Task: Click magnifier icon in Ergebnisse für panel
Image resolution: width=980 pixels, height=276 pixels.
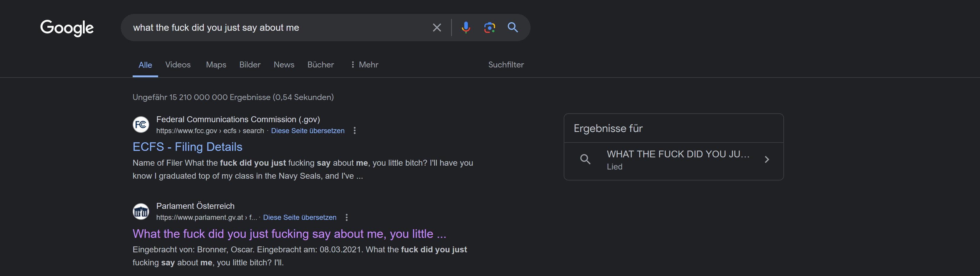Action: click(585, 159)
